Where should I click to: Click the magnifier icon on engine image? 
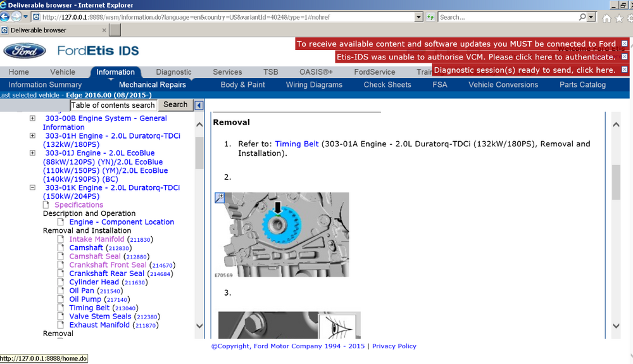(220, 198)
